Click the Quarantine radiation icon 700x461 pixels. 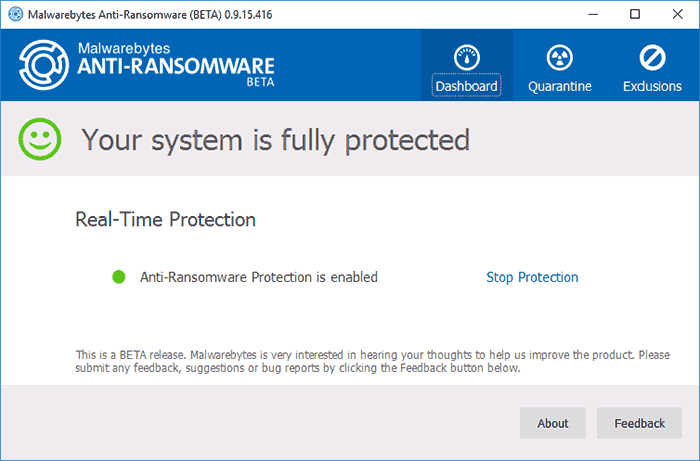[561, 57]
